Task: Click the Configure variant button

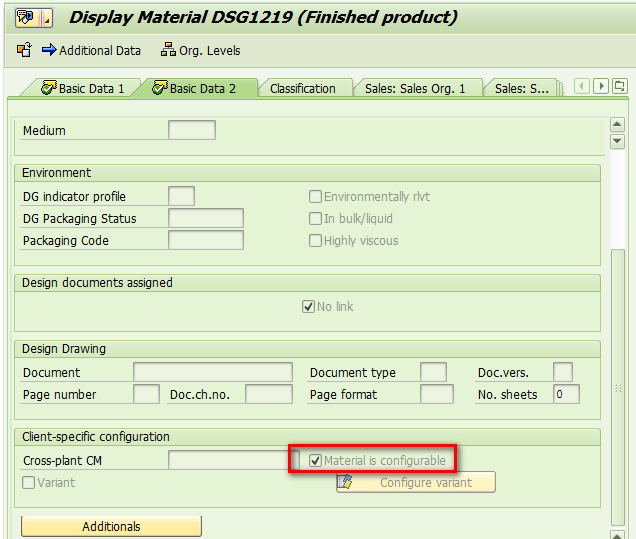Action: (x=416, y=482)
